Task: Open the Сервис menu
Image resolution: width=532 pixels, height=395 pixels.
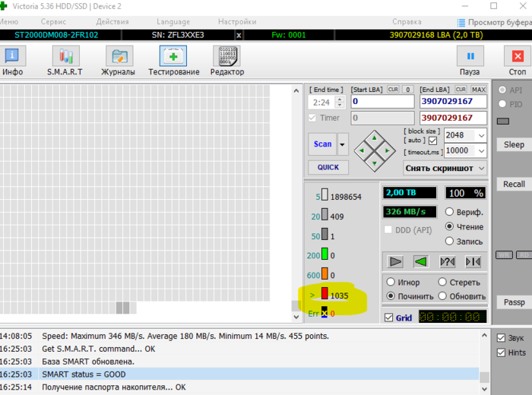Action: point(53,22)
